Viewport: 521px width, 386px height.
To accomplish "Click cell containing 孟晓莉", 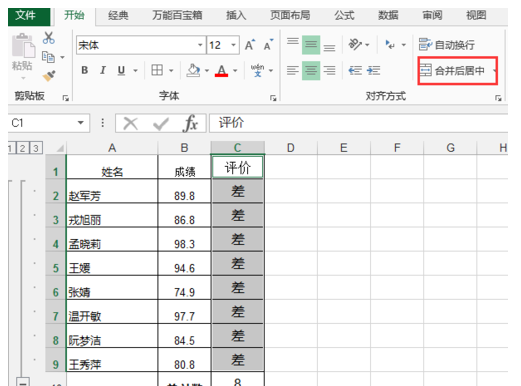I will point(112,240).
